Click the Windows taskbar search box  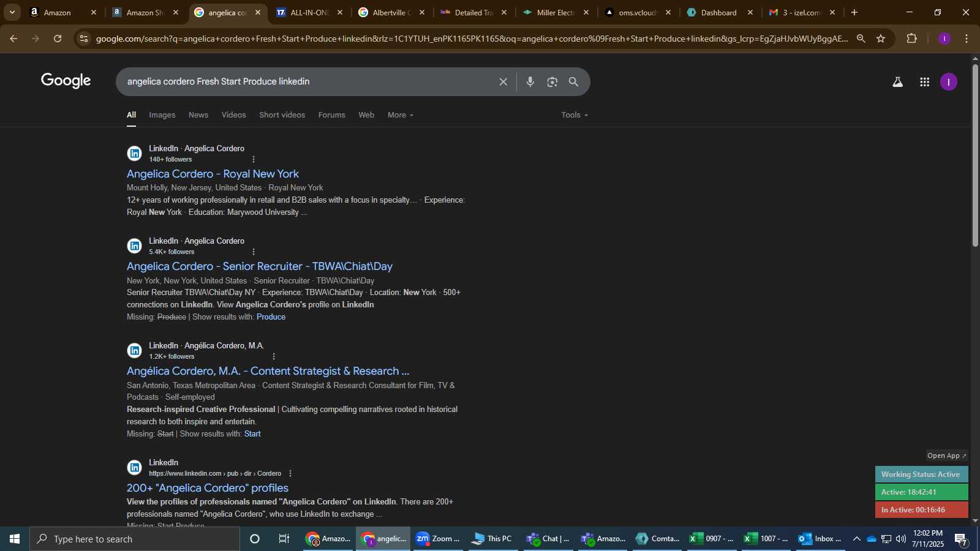(135, 539)
